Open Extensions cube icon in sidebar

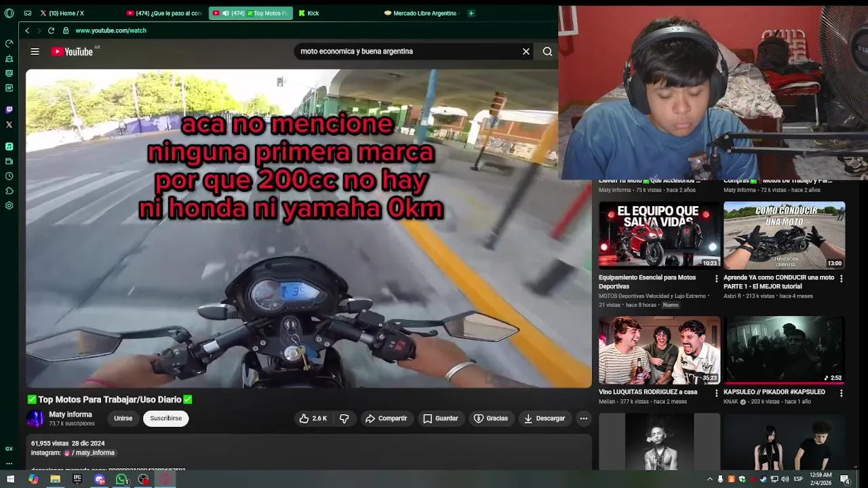9,191
